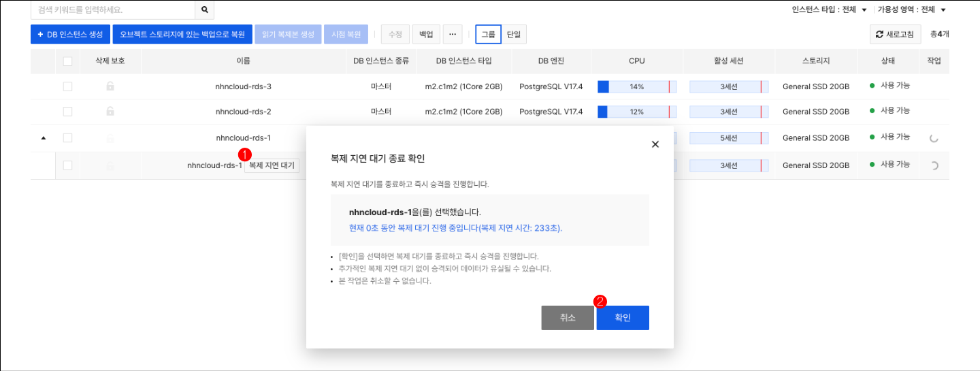Click the 상태 column header
Image resolution: width=980 pixels, height=371 pixels.
point(888,61)
